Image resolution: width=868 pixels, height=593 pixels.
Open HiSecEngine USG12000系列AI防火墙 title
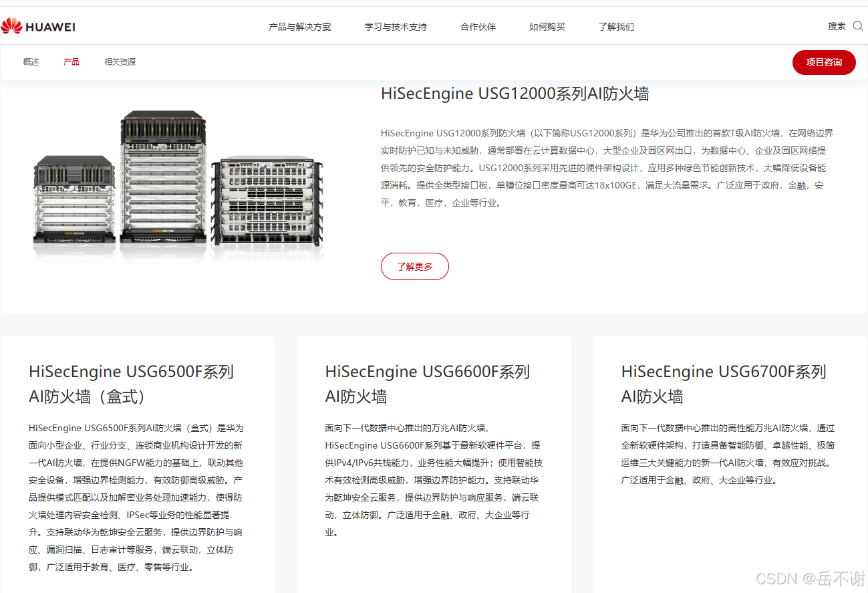515,94
